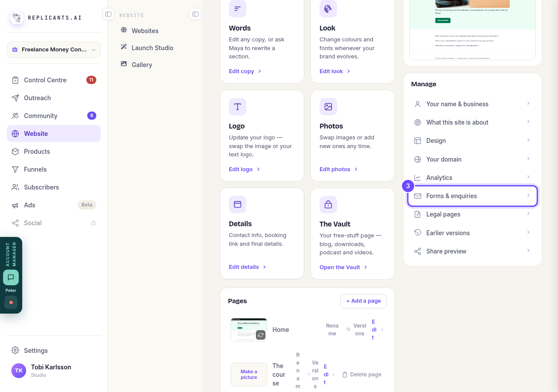Click Open the Vault link

[x=344, y=267]
